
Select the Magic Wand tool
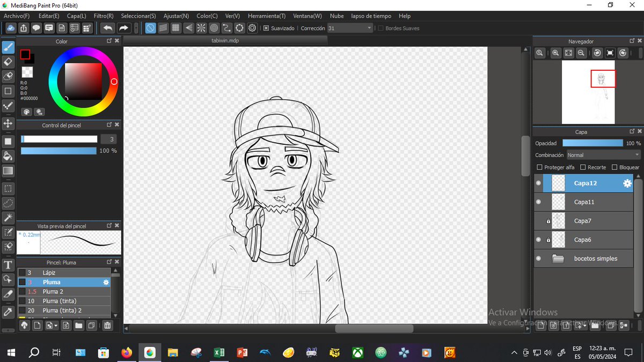[8, 218]
